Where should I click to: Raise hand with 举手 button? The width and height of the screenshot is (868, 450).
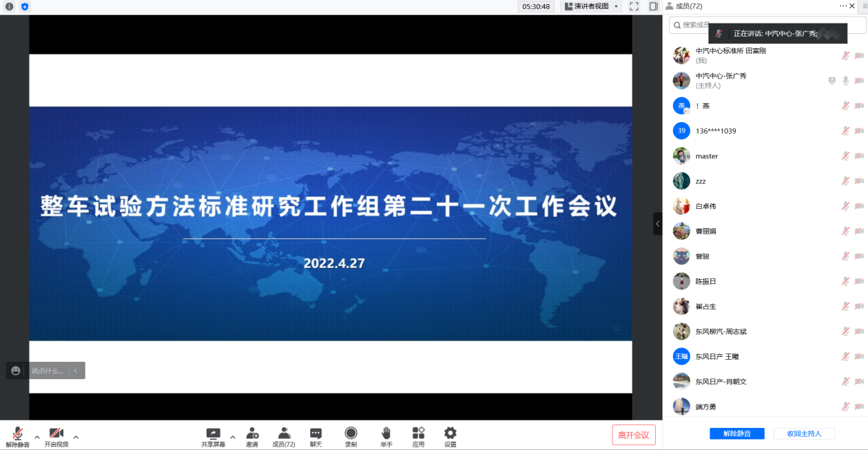tap(386, 434)
